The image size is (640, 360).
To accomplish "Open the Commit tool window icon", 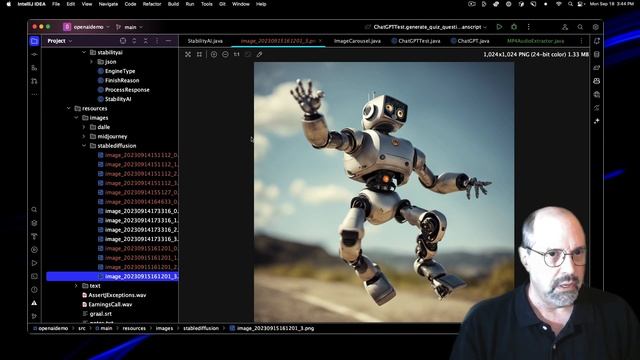I will pos(34,54).
